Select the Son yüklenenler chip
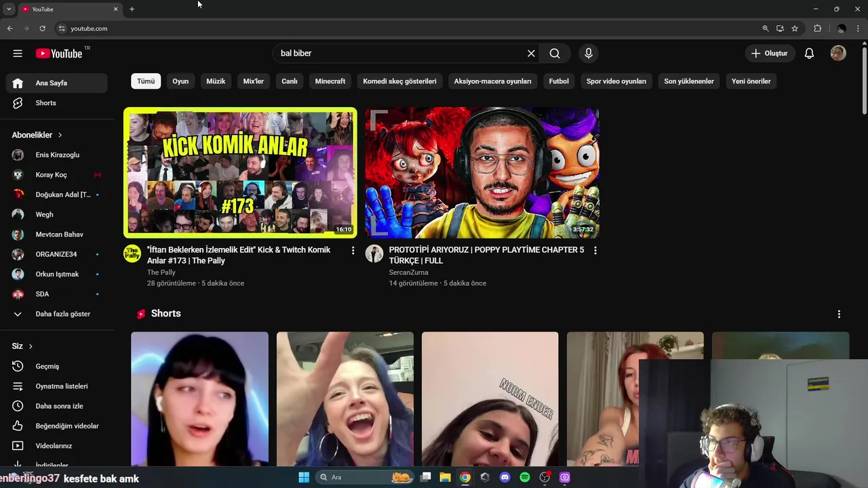The width and height of the screenshot is (868, 488). (x=689, y=81)
